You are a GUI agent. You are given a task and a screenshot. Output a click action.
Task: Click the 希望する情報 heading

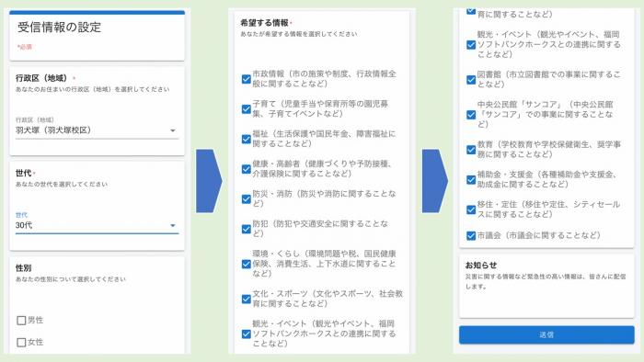coord(265,23)
